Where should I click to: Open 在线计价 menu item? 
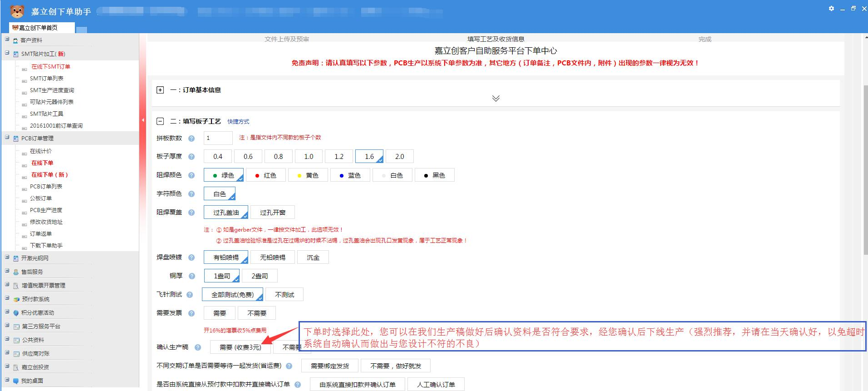point(41,151)
